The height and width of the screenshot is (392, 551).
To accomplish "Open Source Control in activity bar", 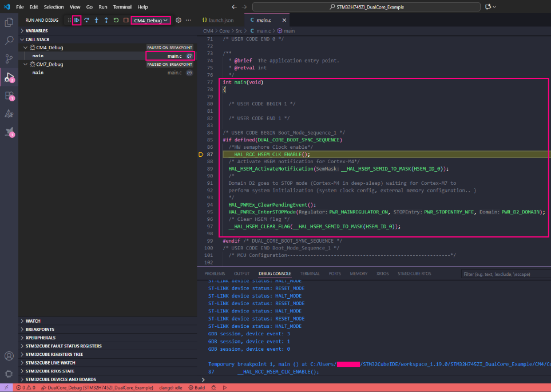I will click(x=9, y=58).
